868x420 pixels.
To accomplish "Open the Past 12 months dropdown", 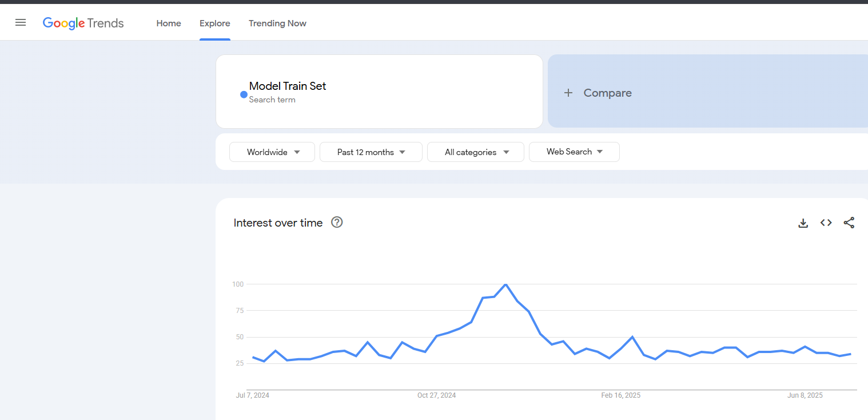I will click(x=371, y=152).
